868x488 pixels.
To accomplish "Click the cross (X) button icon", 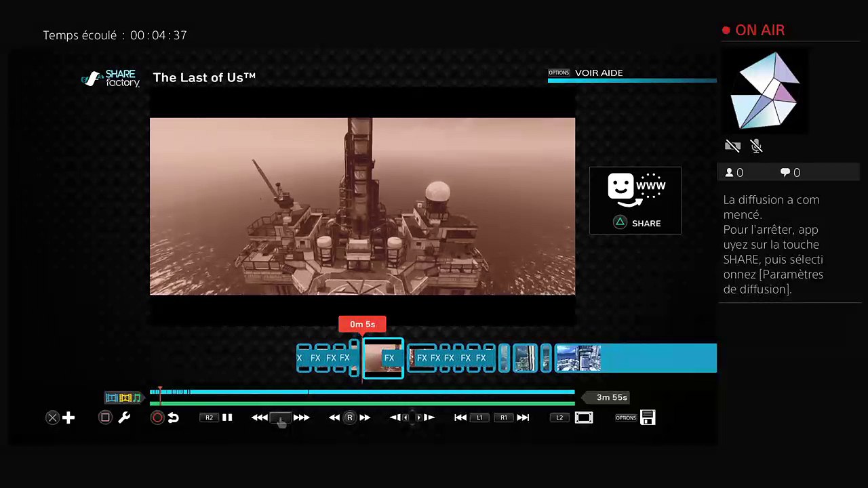I will [x=52, y=418].
